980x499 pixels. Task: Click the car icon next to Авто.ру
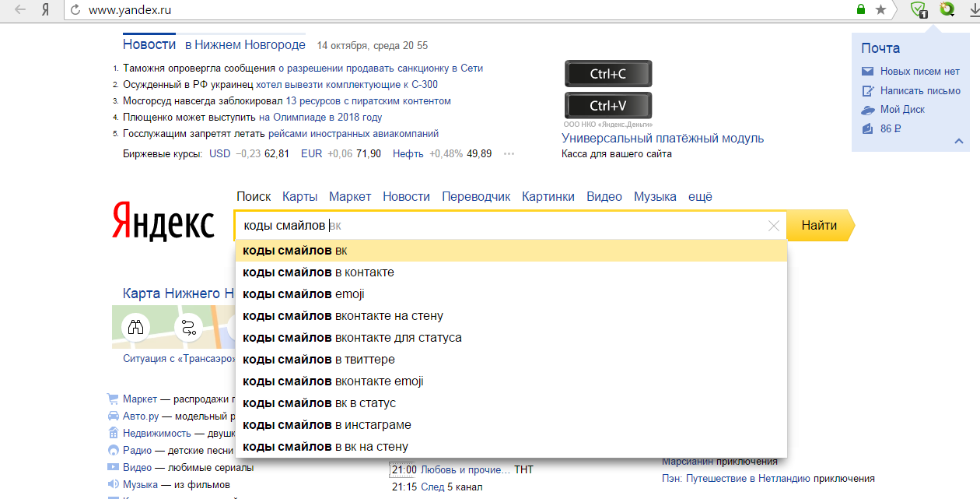tap(114, 416)
